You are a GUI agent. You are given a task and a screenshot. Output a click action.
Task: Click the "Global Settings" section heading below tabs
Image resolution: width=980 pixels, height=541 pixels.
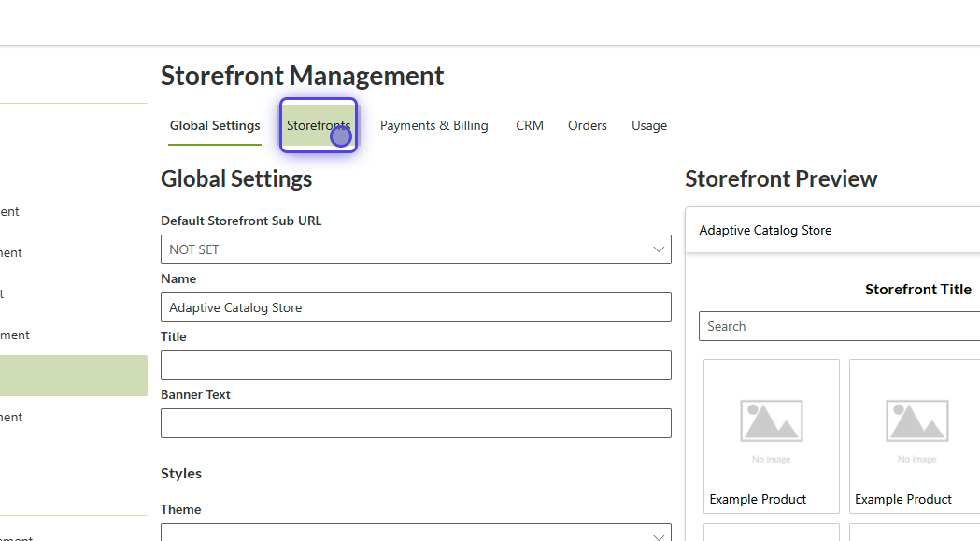tap(236, 178)
